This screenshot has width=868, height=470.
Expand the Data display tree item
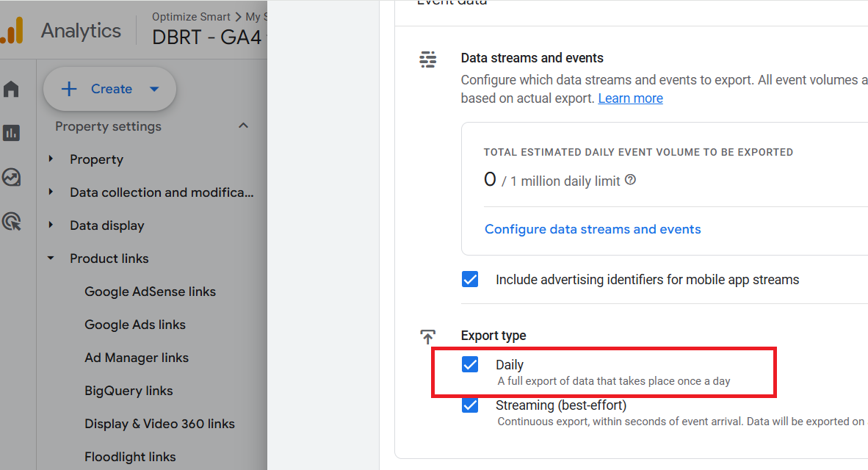pos(51,225)
